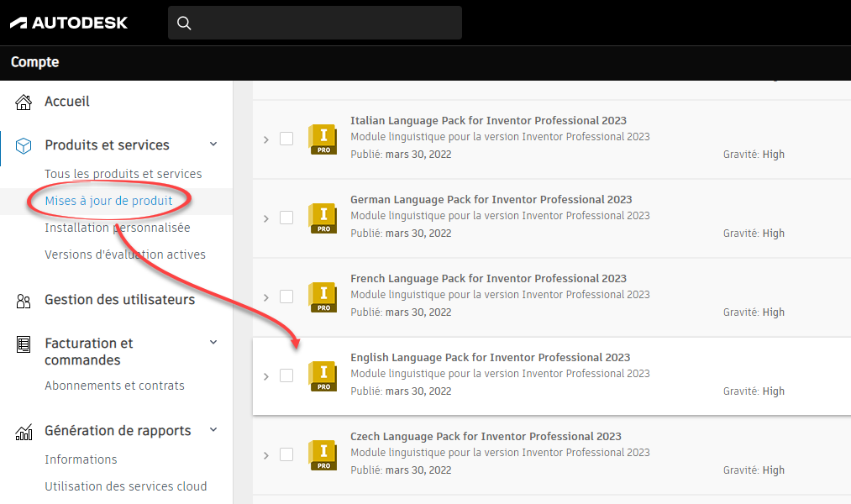Click the Inventor Pro icon for Italian Language Pack
The width and height of the screenshot is (851, 504).
pos(323,139)
